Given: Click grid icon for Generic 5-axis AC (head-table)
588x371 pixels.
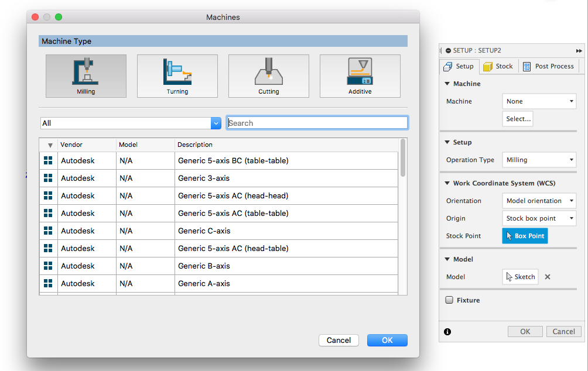Looking at the screenshot, I should (48, 248).
